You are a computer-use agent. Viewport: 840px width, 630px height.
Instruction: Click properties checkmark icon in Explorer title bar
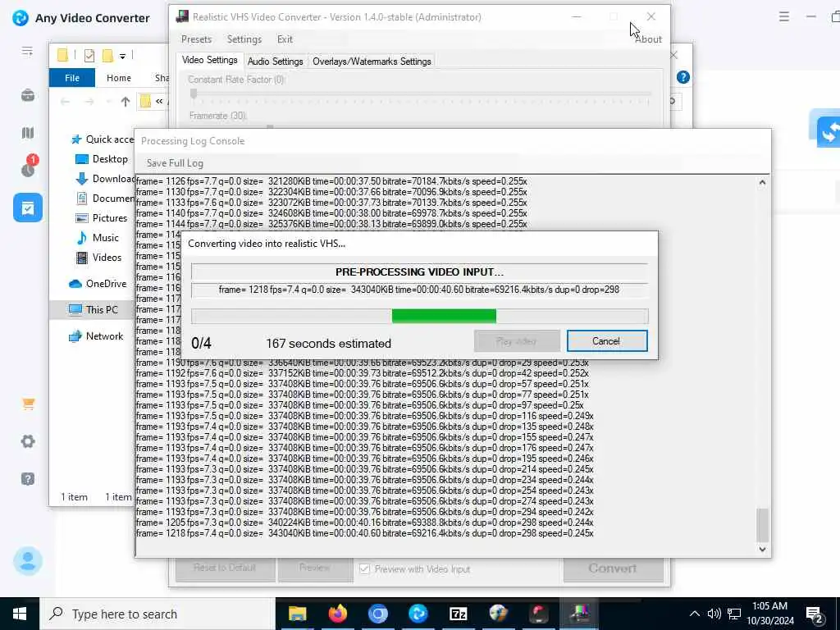click(89, 55)
